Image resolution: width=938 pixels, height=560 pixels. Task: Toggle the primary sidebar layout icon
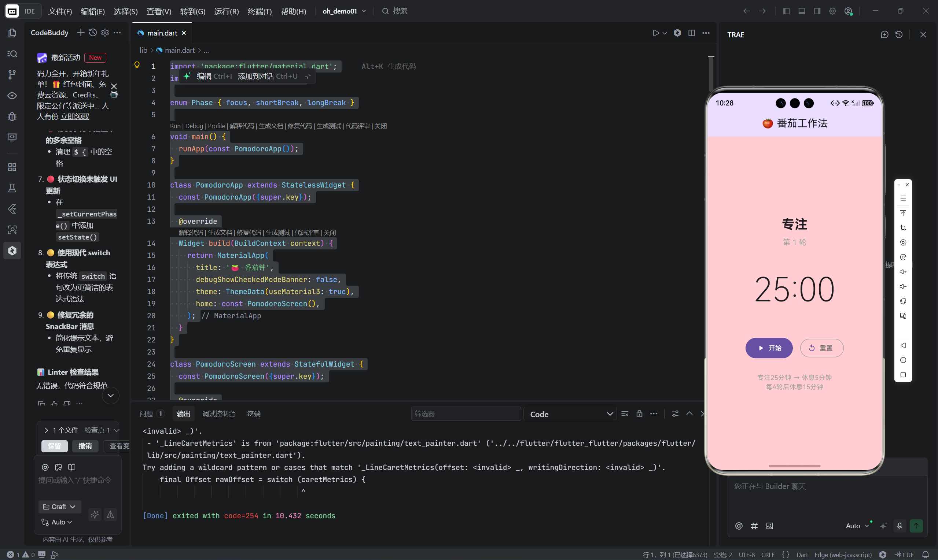click(x=786, y=11)
